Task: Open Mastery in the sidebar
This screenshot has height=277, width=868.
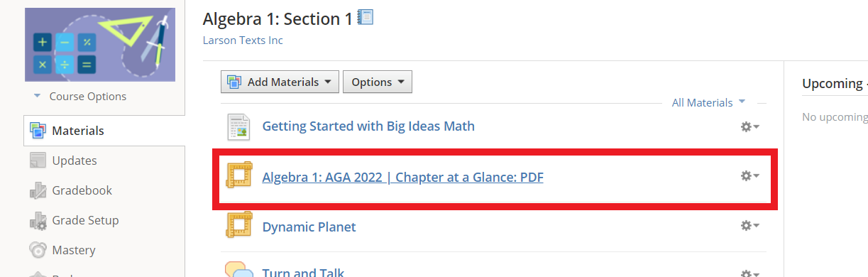Action: [x=104, y=250]
